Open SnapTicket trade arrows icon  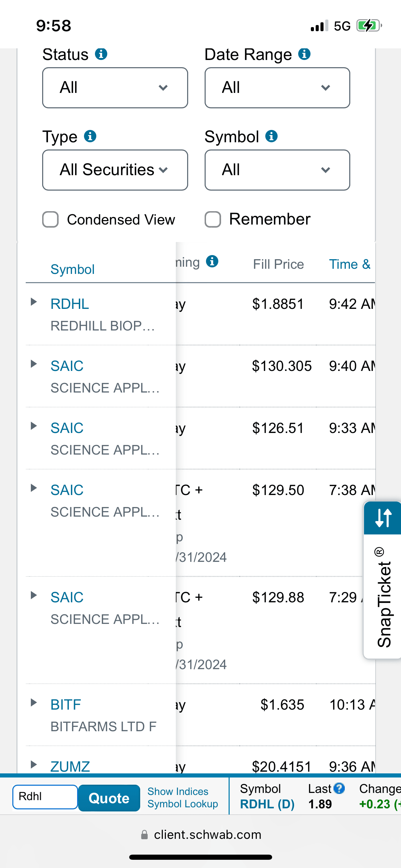point(383,518)
